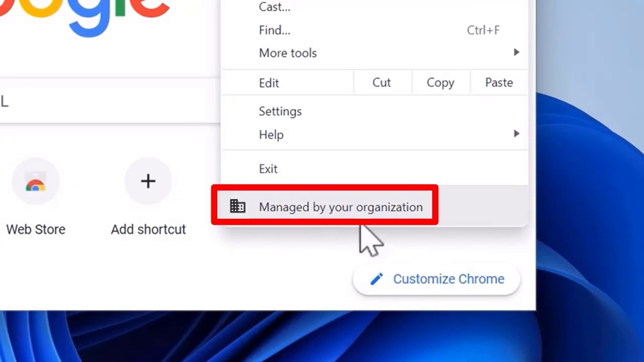Image resolution: width=644 pixels, height=362 pixels.
Task: Click the Help submenu arrow
Action: (516, 134)
